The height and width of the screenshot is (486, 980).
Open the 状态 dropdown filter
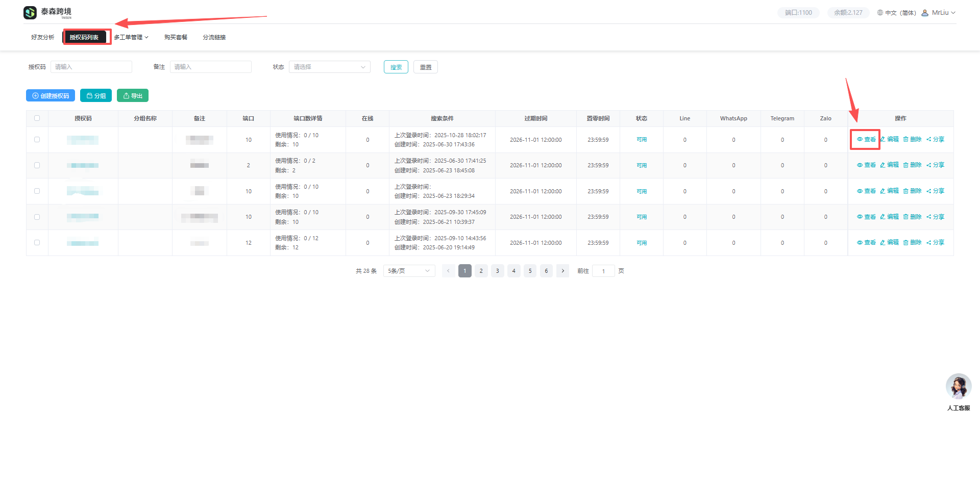[330, 67]
